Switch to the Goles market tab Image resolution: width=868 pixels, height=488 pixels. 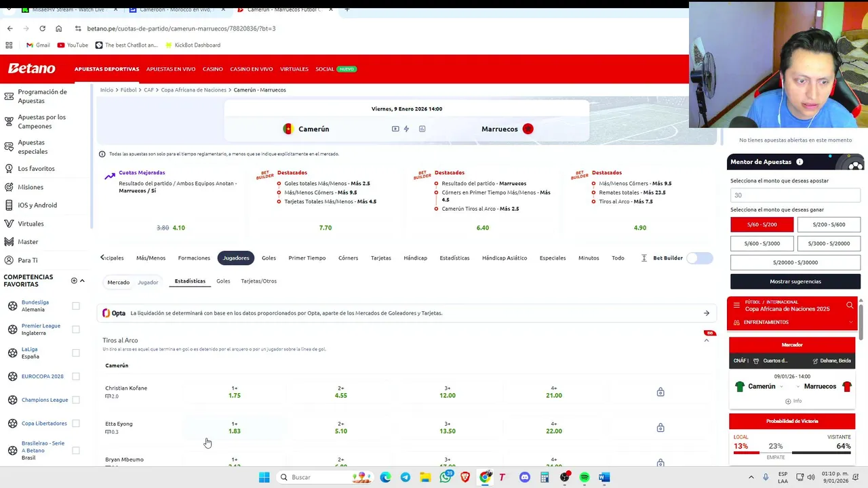pyautogui.click(x=269, y=258)
